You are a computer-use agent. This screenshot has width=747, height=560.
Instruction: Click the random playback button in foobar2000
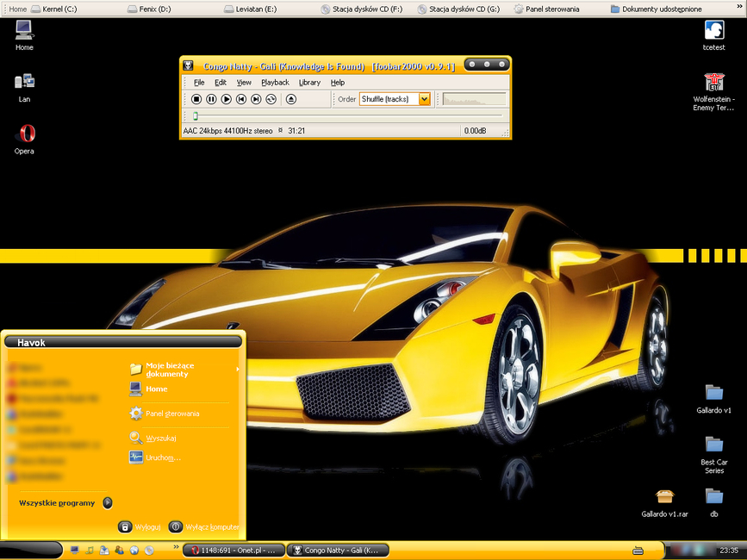tap(271, 99)
